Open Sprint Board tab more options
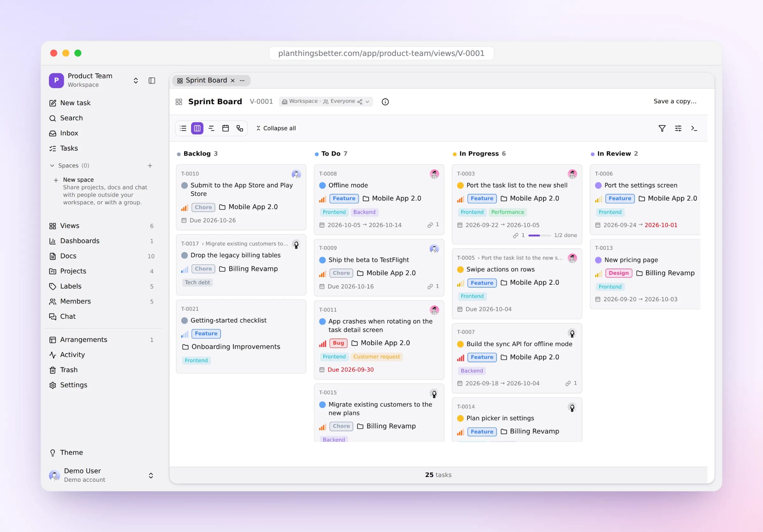Image resolution: width=763 pixels, height=532 pixels. pos(242,80)
